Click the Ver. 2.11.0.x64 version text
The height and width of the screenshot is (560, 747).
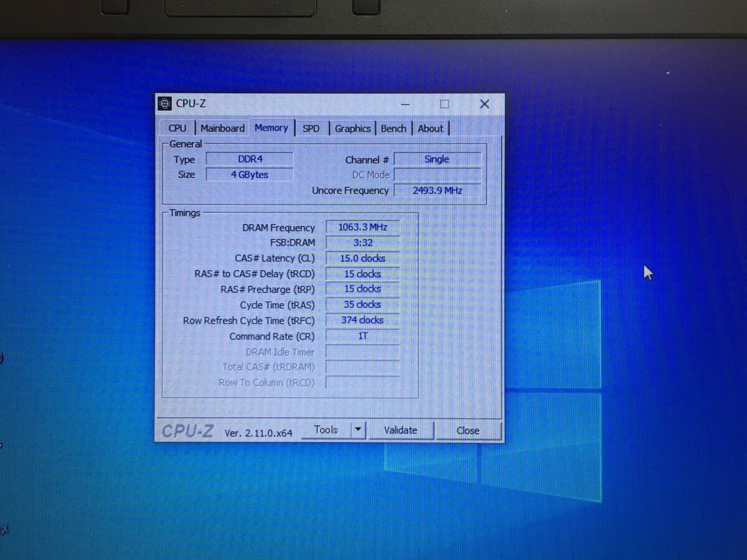point(258,433)
